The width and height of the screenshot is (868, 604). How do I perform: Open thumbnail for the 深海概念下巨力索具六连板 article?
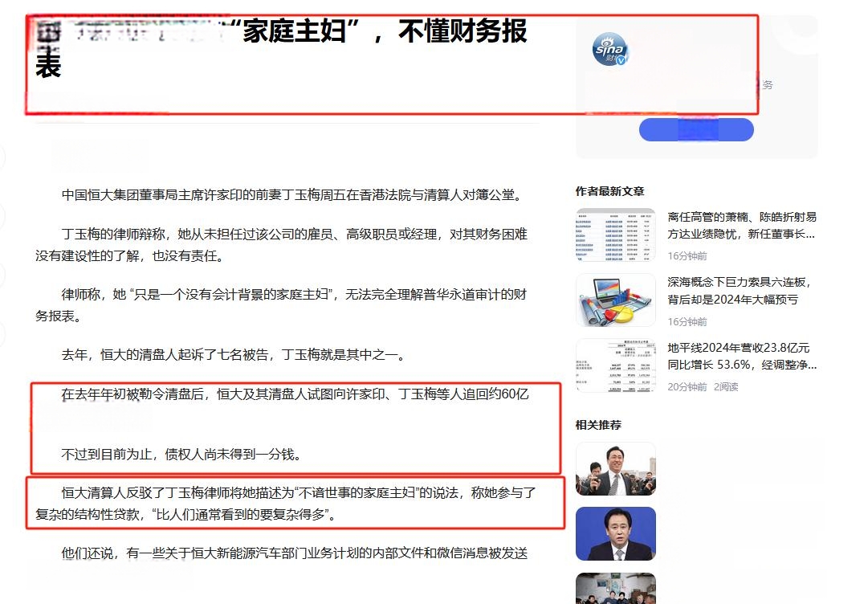[x=616, y=300]
